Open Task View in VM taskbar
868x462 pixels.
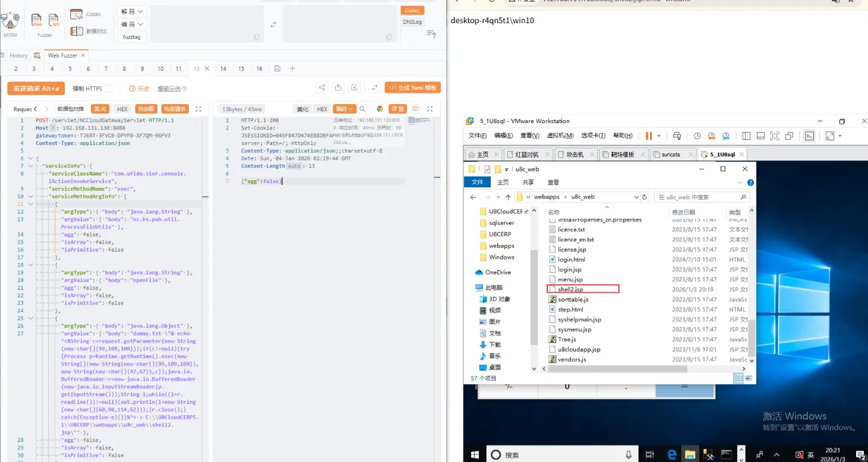tap(649, 455)
